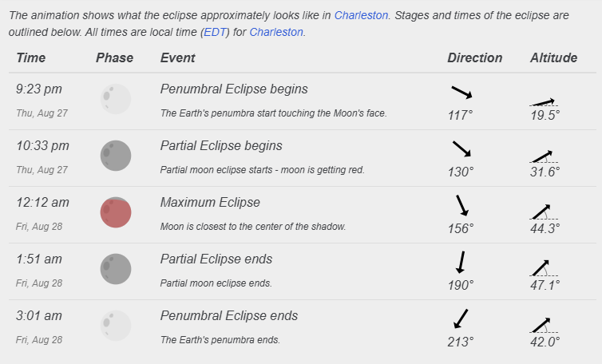The image size is (602, 364).
Task: Click the 117° direction arrow icon
Action: coord(461,92)
